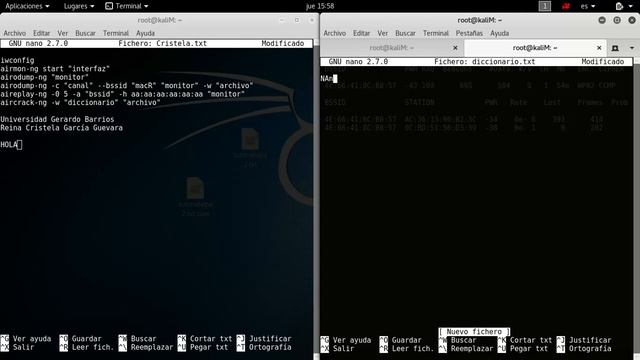
Task: Click '^O Guardar' in the left nano
Action: click(x=80, y=339)
